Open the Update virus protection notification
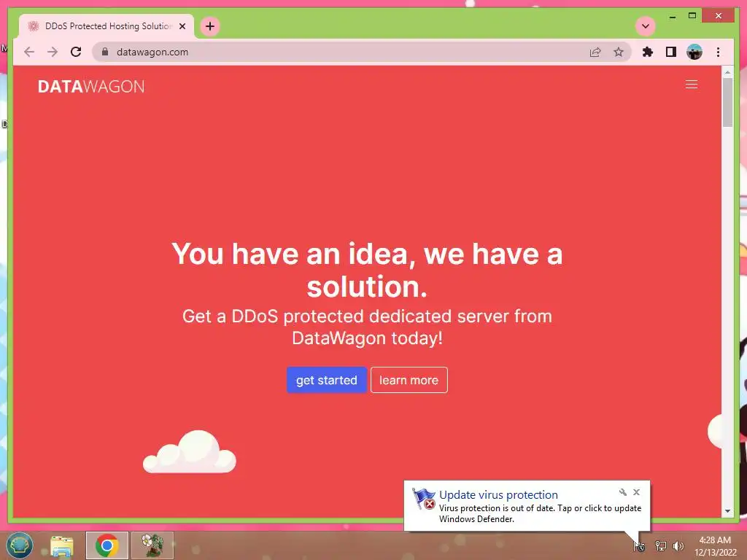Image resolution: width=747 pixels, height=560 pixels. point(527,506)
